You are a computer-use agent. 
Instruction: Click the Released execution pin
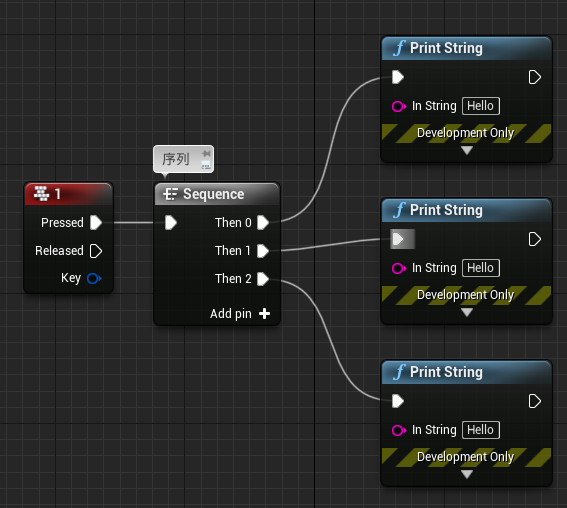pos(96,251)
